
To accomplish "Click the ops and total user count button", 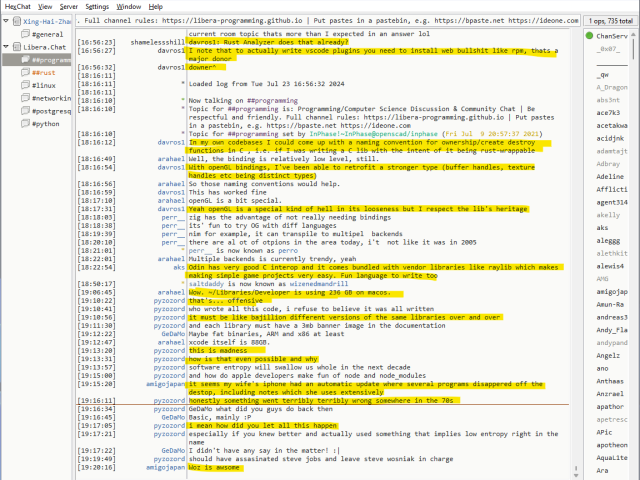I will (605, 19).
